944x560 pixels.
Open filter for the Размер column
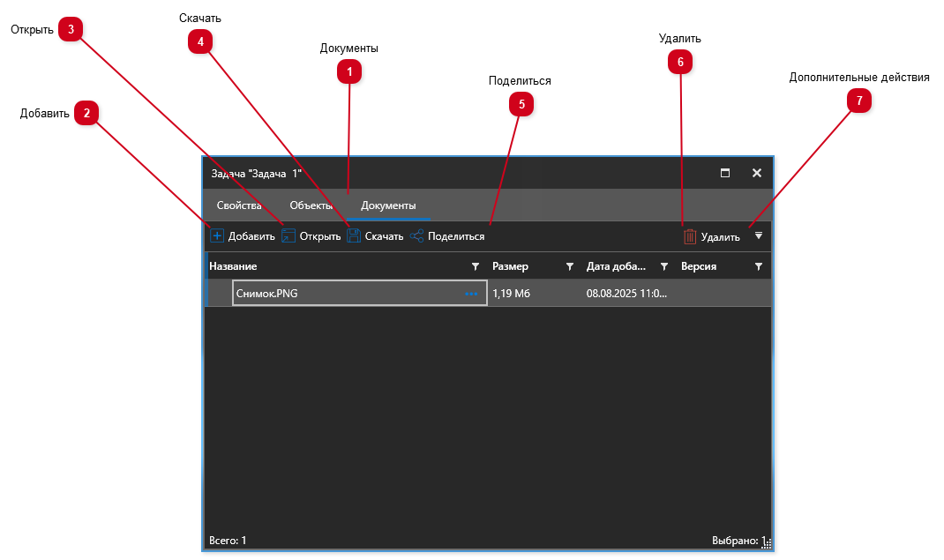(x=570, y=266)
